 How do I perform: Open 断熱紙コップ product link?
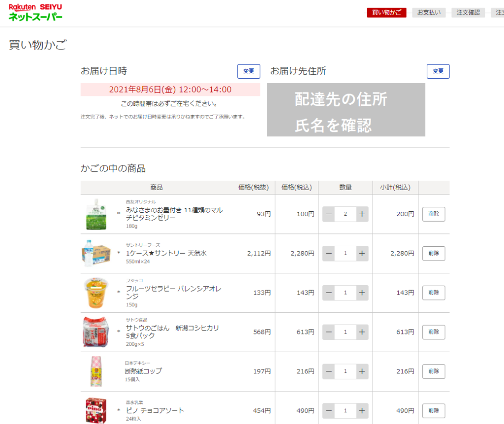(143, 371)
